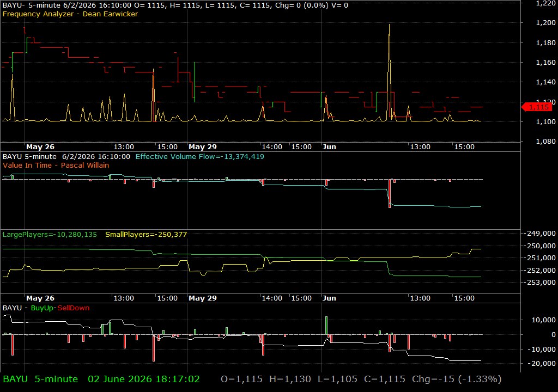Click the Value In Time - Pascal Willain label
The image size is (558, 392).
click(56, 165)
